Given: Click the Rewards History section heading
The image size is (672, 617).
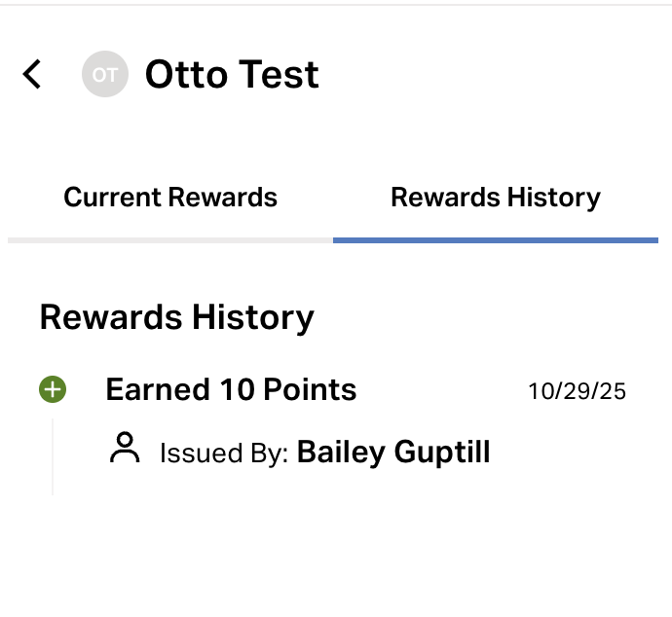Looking at the screenshot, I should (176, 317).
